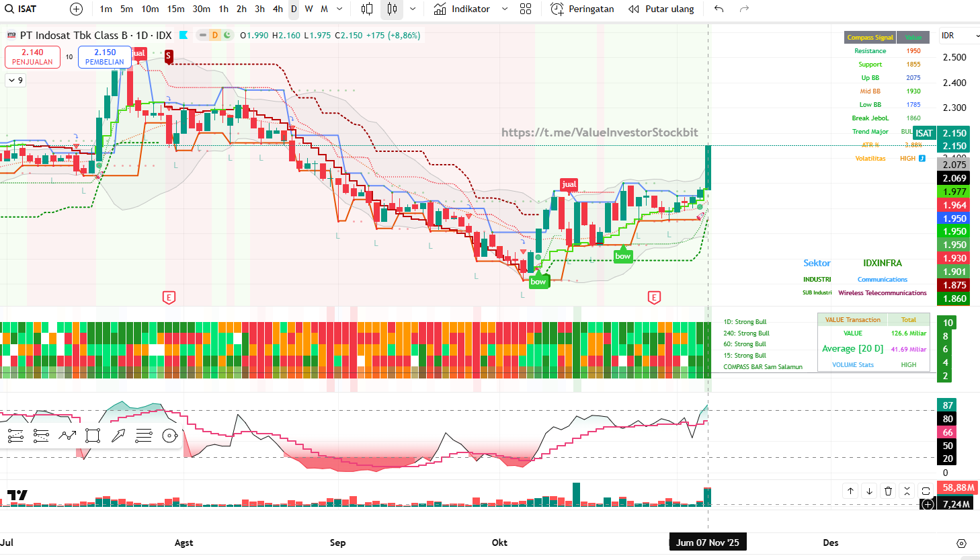This screenshot has height=560, width=980.
Task: Click the Compass Signal table header
Action: (870, 38)
